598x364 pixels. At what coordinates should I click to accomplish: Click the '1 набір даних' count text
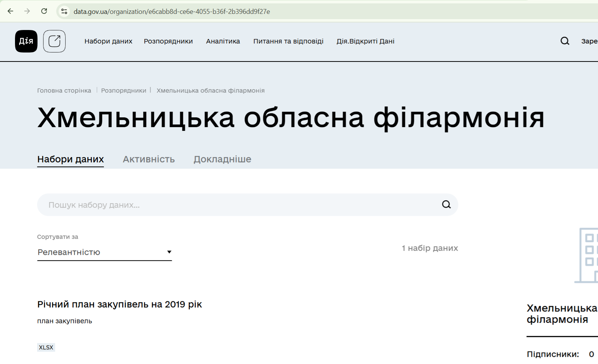430,248
